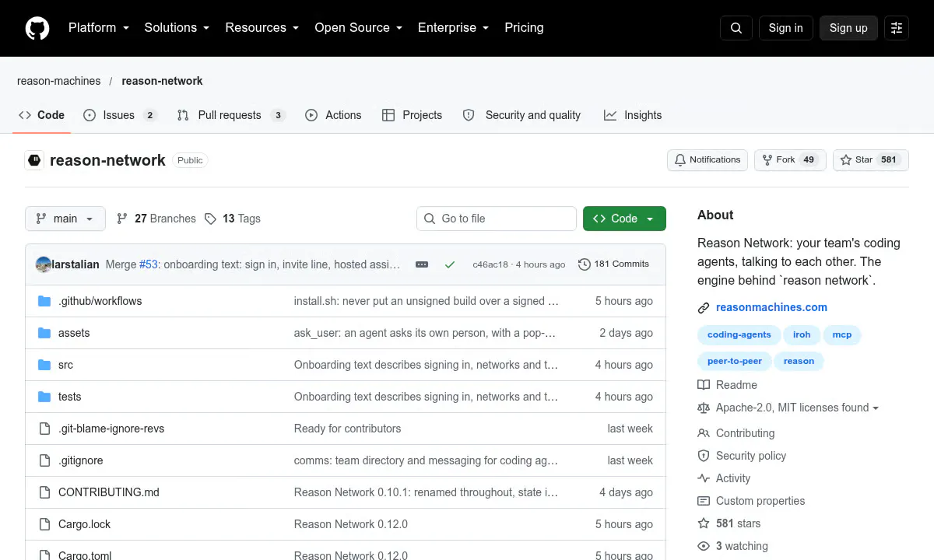934x560 pixels.
Task: Open Custom properties link
Action: click(751, 501)
